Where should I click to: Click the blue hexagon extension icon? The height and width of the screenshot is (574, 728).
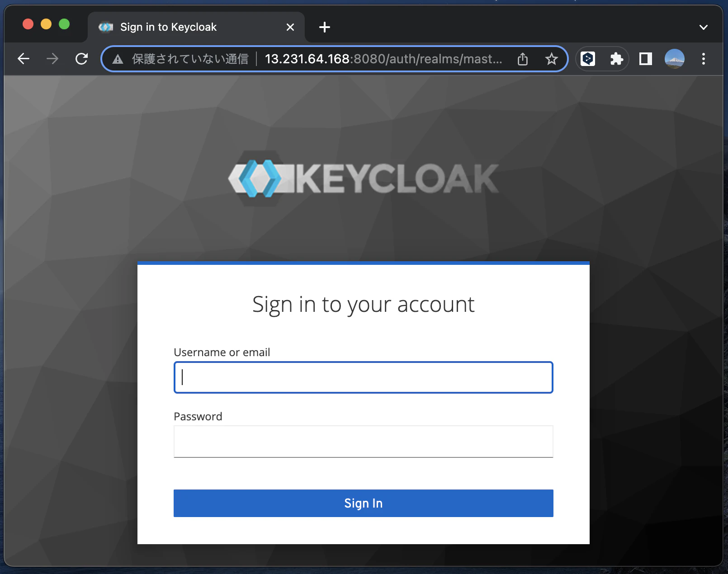[588, 59]
